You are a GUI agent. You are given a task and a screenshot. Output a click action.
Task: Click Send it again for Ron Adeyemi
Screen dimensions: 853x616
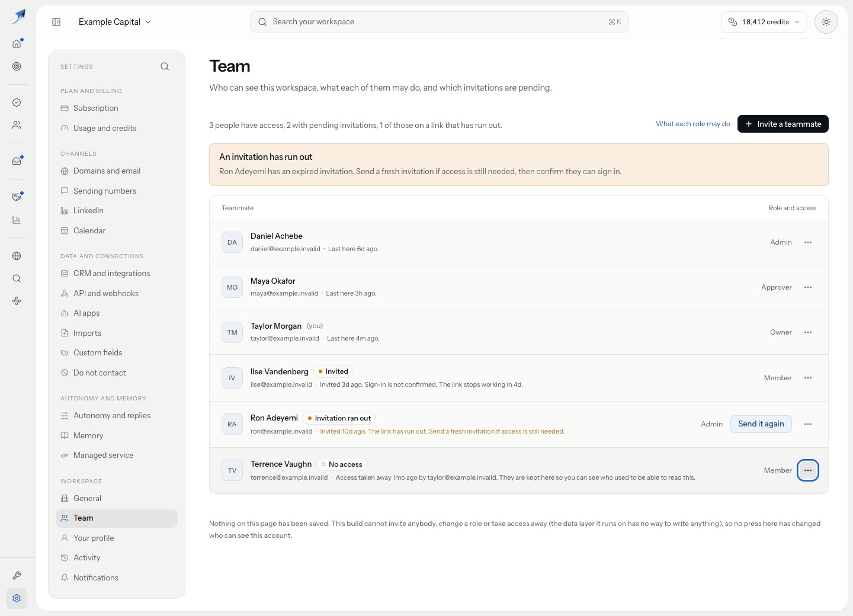761,424
